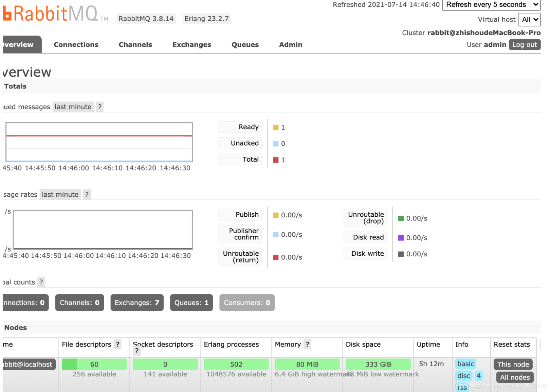550x392 pixels.
Task: Click the Erlang processes 502 bar
Action: [x=236, y=364]
